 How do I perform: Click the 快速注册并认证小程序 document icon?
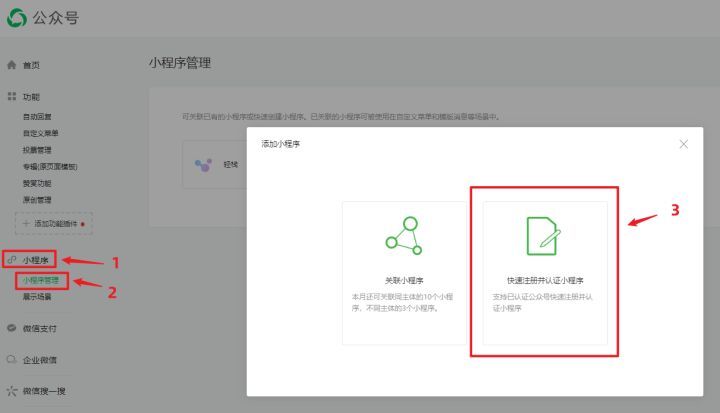543,236
